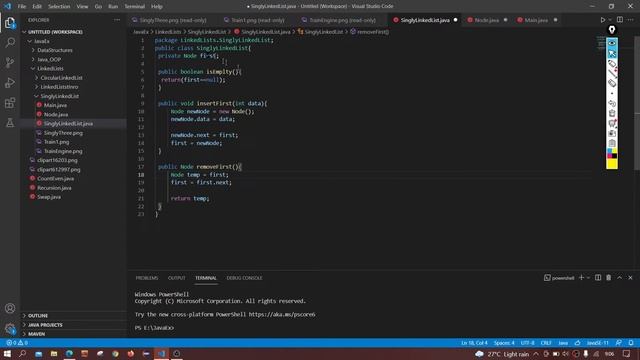The image size is (640, 360).
Task: Toggle ink visibility eye in drawing toolbar
Action: point(612,43)
